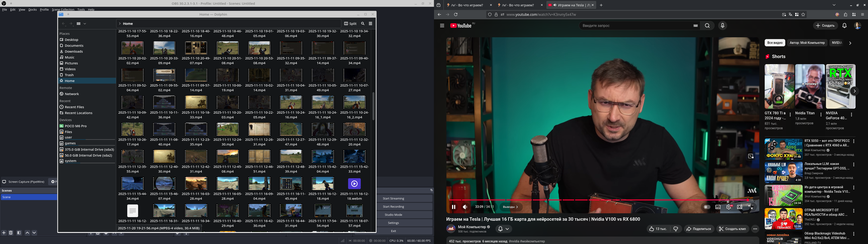
Task: Toggle YouTube autoplay switch
Action: (x=707, y=207)
